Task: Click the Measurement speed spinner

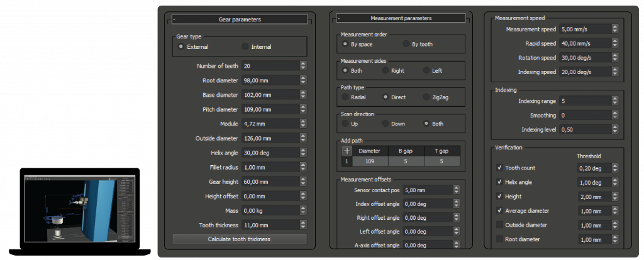Action: tap(614, 29)
